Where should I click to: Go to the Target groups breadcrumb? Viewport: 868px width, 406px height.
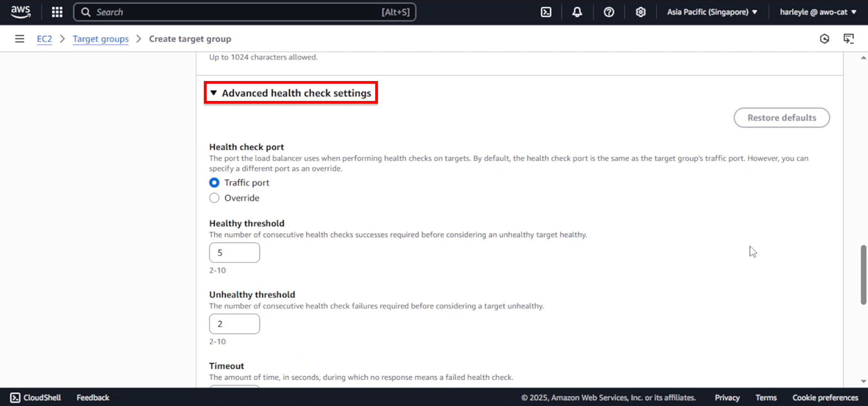[x=101, y=39]
